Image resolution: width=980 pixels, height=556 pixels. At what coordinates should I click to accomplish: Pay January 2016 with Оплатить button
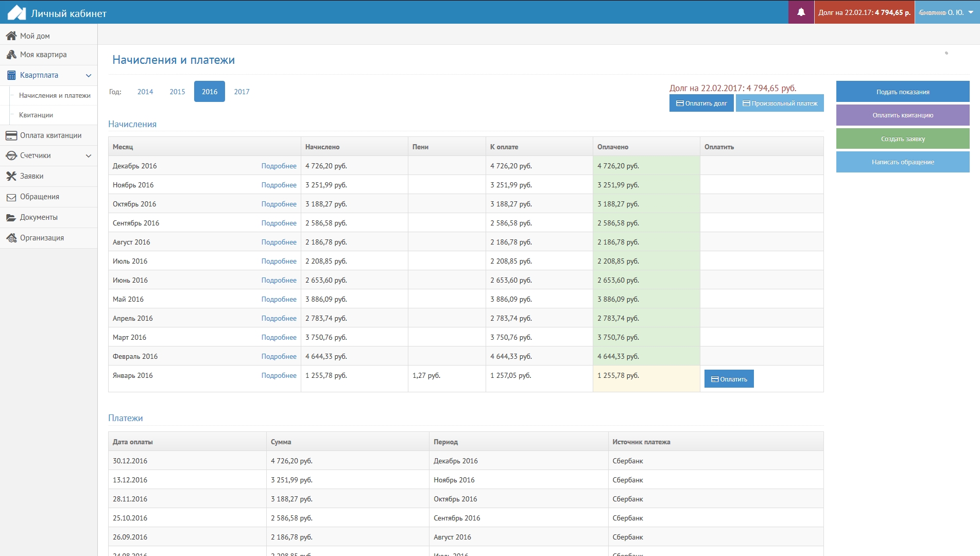729,379
